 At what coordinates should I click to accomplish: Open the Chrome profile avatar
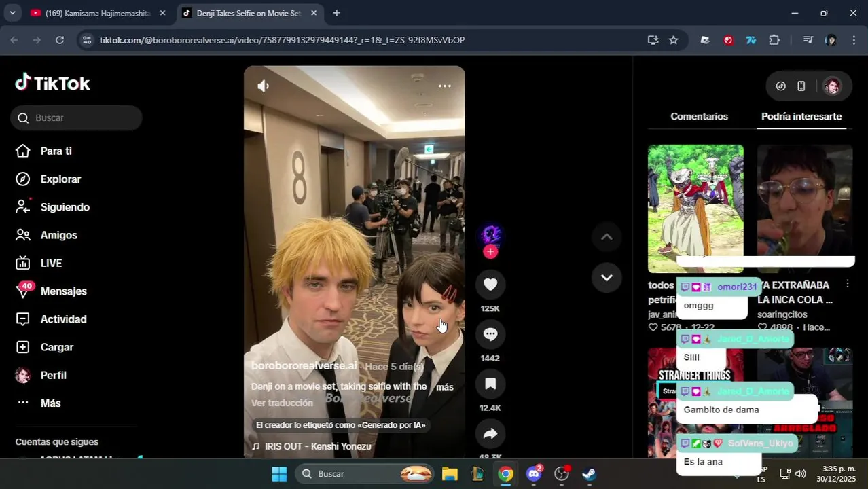[831, 40]
